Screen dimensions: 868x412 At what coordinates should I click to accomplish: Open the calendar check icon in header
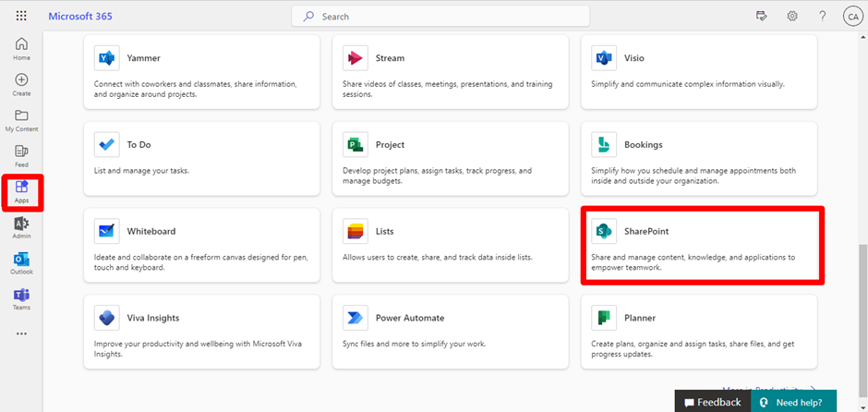pyautogui.click(x=762, y=16)
